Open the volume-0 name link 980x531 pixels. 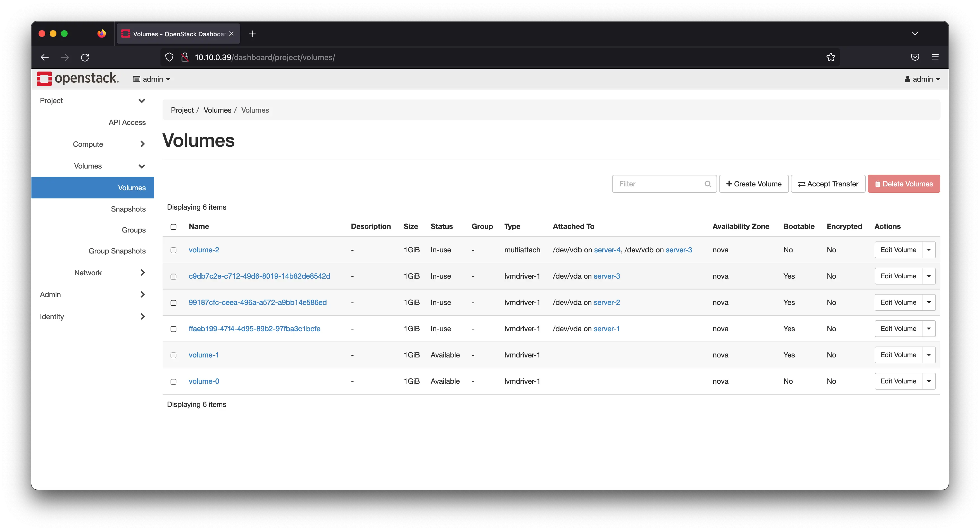204,381
